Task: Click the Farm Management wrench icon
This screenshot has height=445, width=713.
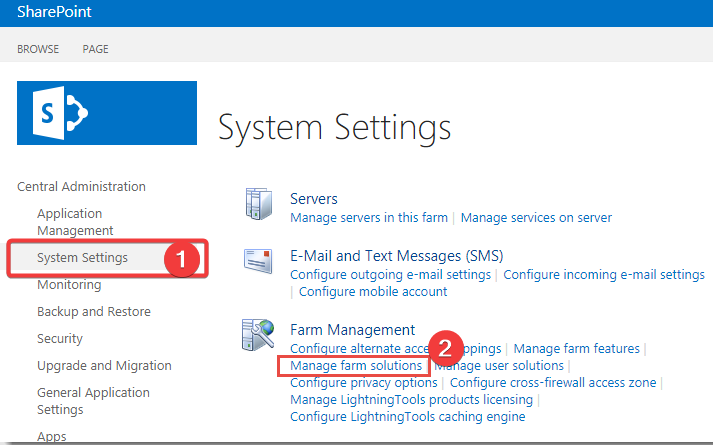Action: [x=259, y=334]
